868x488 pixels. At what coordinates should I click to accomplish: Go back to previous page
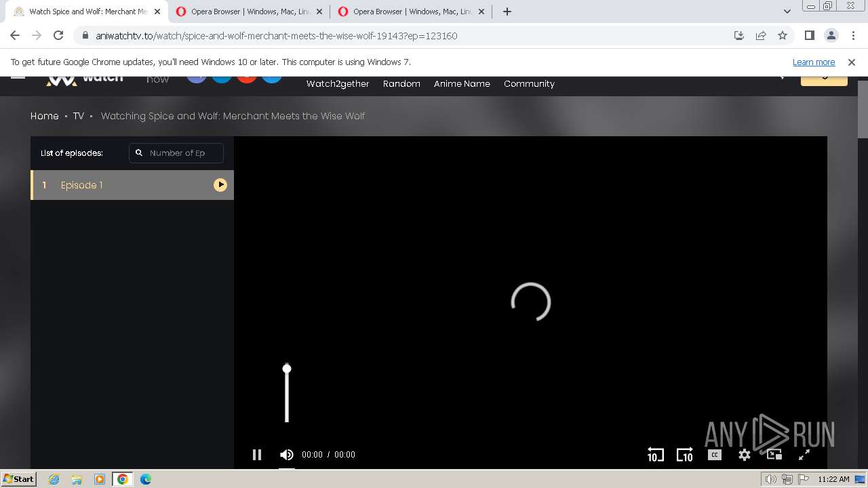[15, 35]
